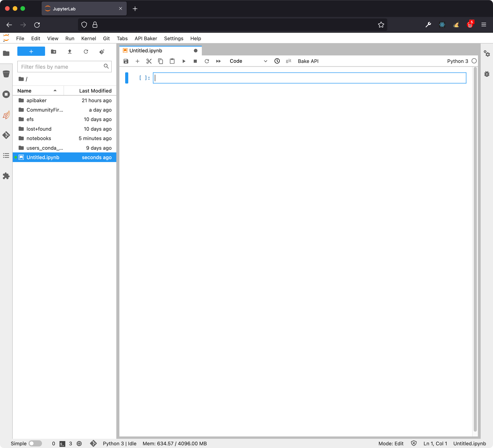Upload files with the upload icon
The height and width of the screenshot is (448, 493).
tap(70, 52)
